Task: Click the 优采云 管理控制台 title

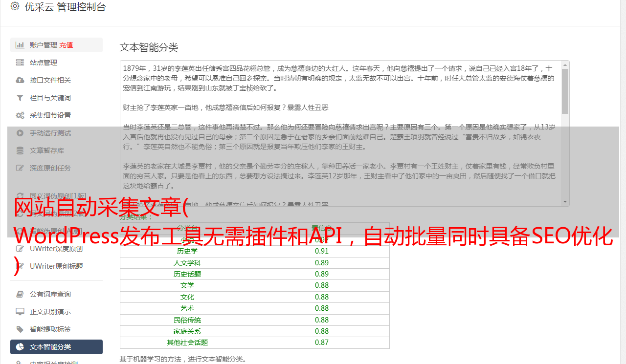Action: (65, 7)
